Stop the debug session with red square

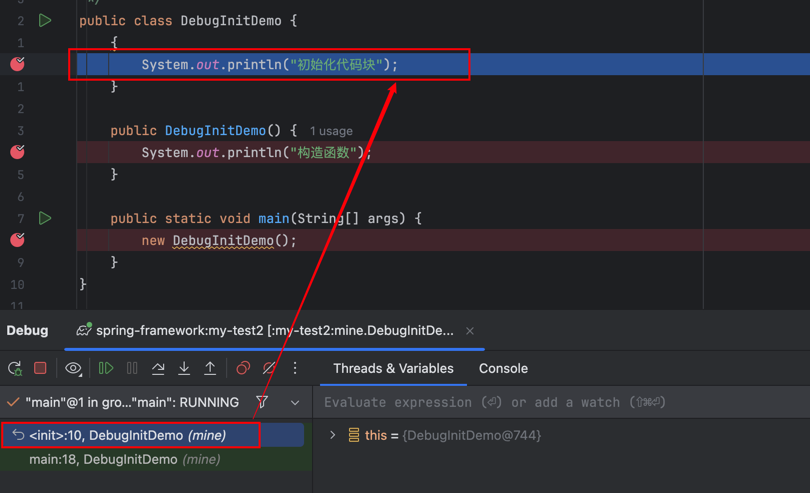click(41, 369)
